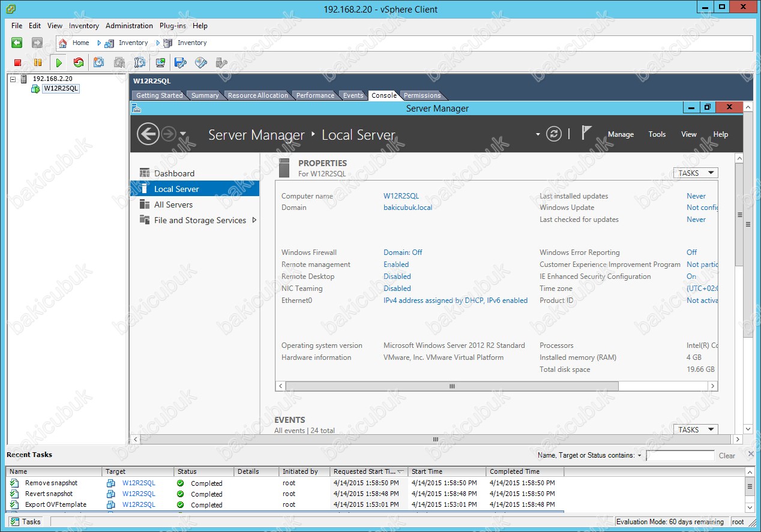Open the Resource Allocation tab
Viewport: 761px width, 532px height.
click(258, 95)
